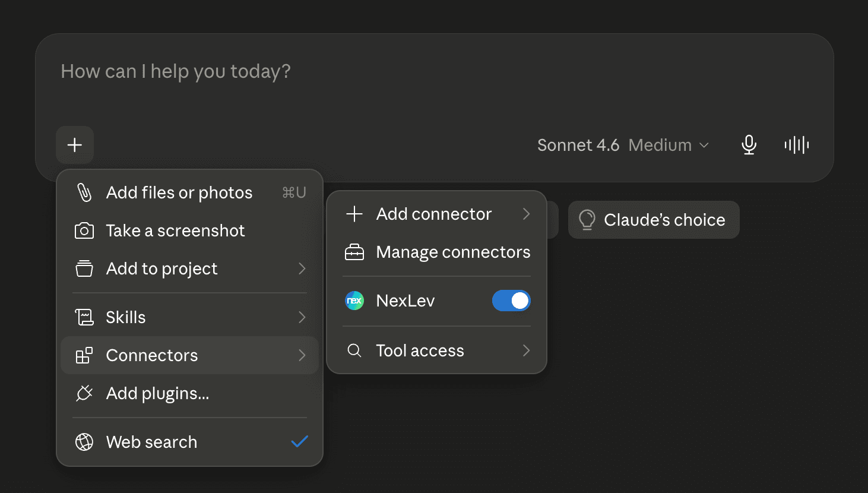This screenshot has height=493, width=868.
Task: Expand the Skills submenu chevron
Action: (x=302, y=317)
